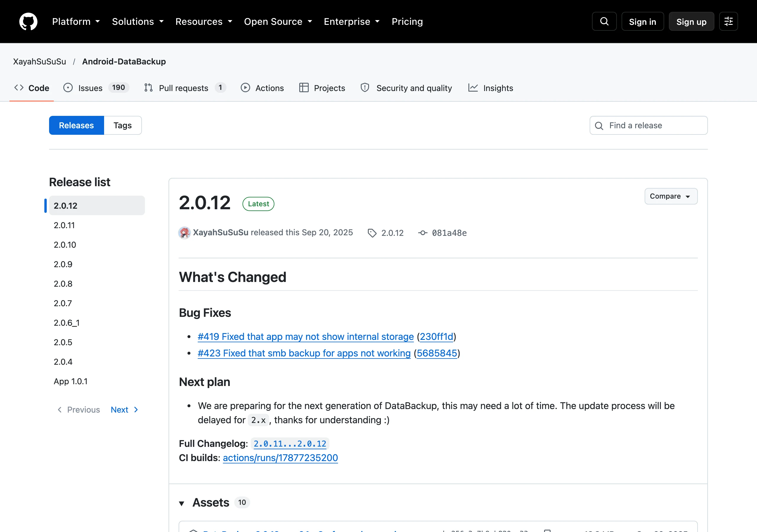Viewport: 757px width, 532px height.
Task: Click the Issues circle icon
Action: click(x=68, y=88)
